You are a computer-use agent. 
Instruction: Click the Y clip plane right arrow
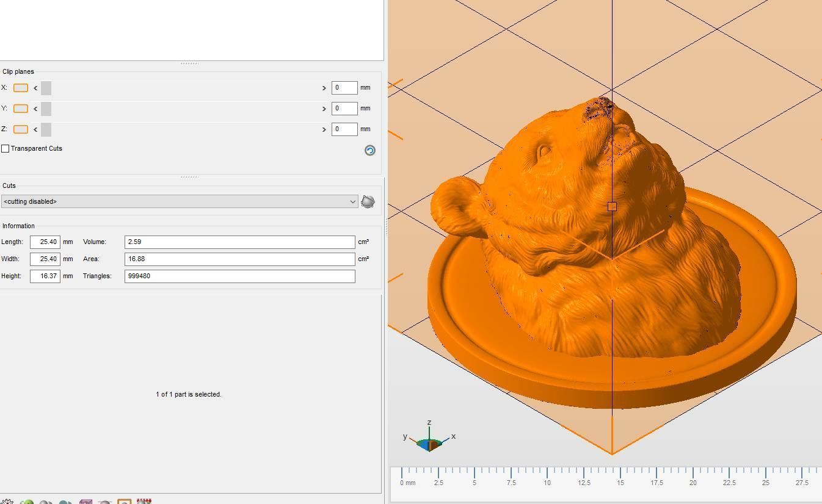pos(324,109)
